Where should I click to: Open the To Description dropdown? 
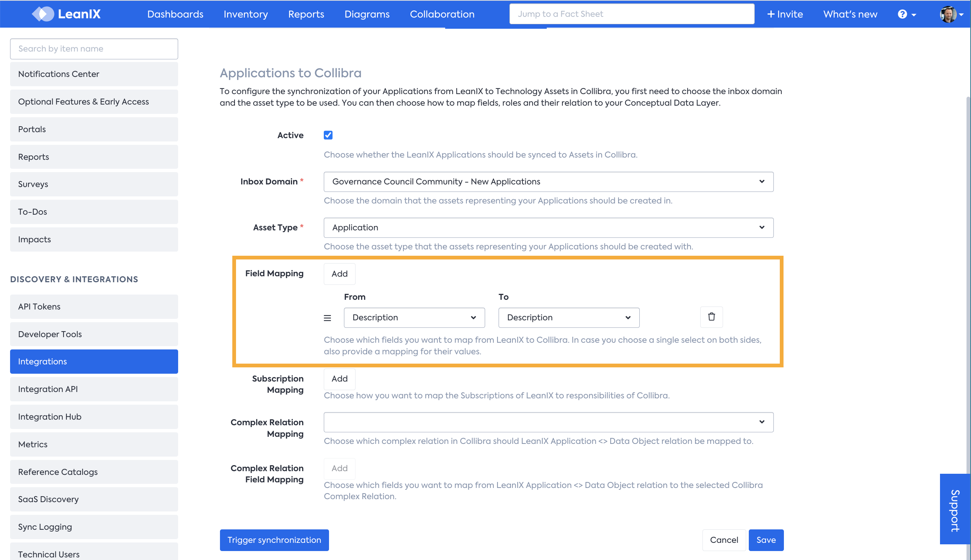pos(569,317)
